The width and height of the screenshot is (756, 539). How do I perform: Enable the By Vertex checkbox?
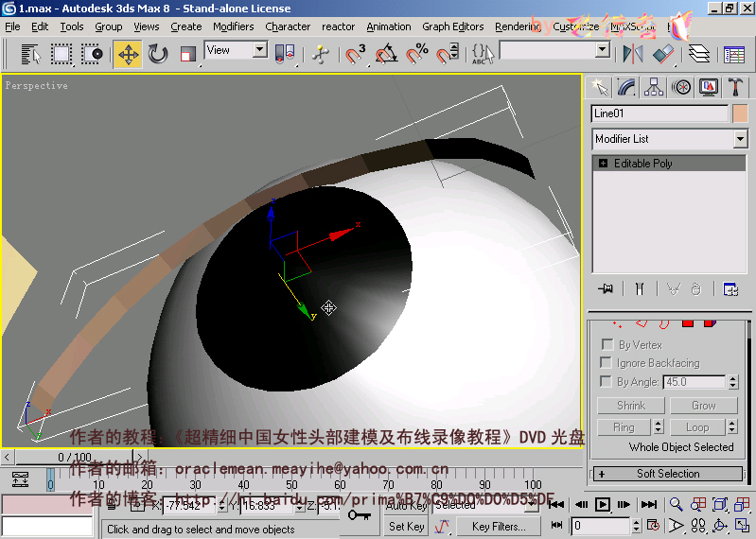click(x=607, y=344)
